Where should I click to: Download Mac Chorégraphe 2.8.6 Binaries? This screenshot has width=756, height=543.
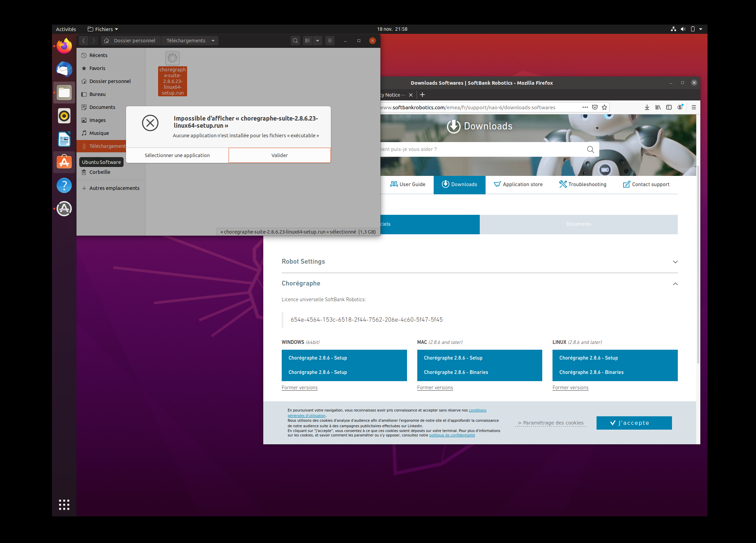(456, 372)
